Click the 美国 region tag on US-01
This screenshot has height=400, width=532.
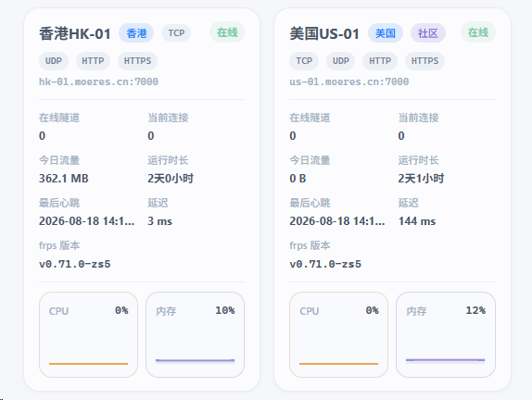pos(386,33)
